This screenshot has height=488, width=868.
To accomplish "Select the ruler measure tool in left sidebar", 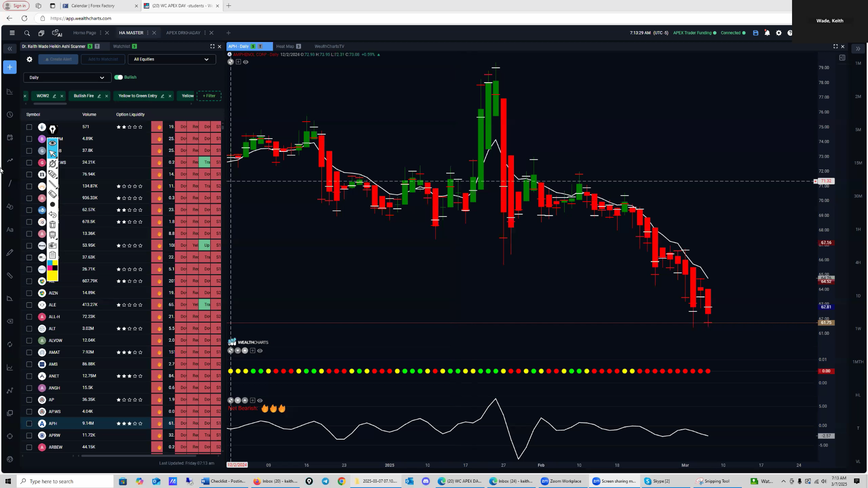I will point(10,276).
